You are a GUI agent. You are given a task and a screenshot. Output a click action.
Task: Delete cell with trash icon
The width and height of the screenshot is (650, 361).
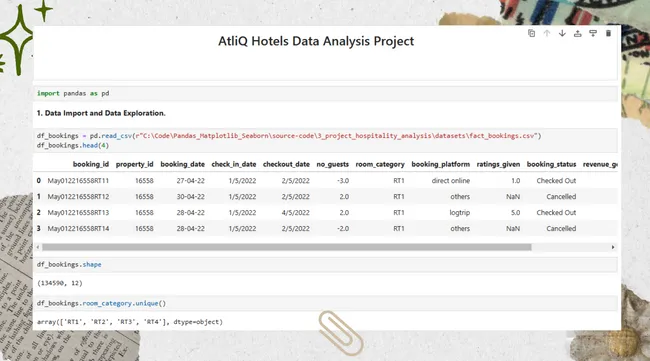[608, 33]
